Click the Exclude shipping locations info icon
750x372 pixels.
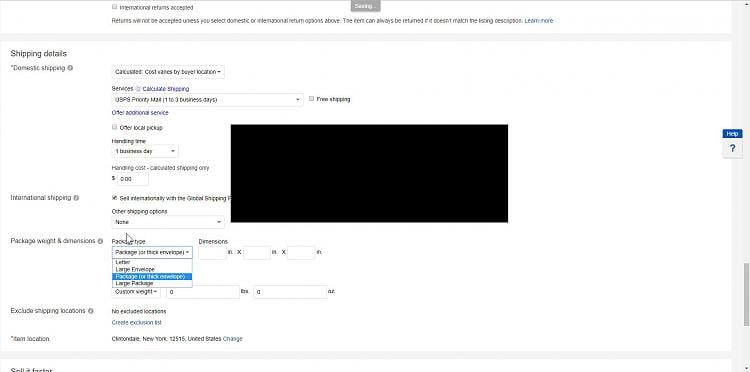[91, 311]
